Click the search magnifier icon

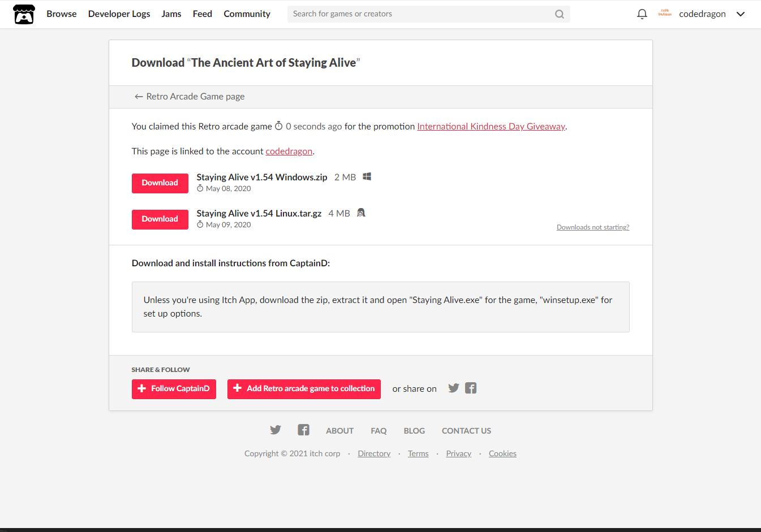click(x=559, y=14)
